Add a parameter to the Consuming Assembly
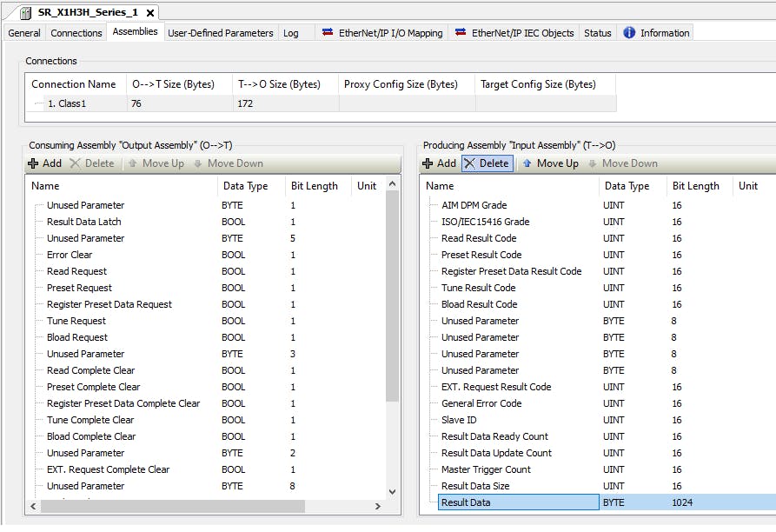This screenshot has width=776, height=532. (x=45, y=163)
